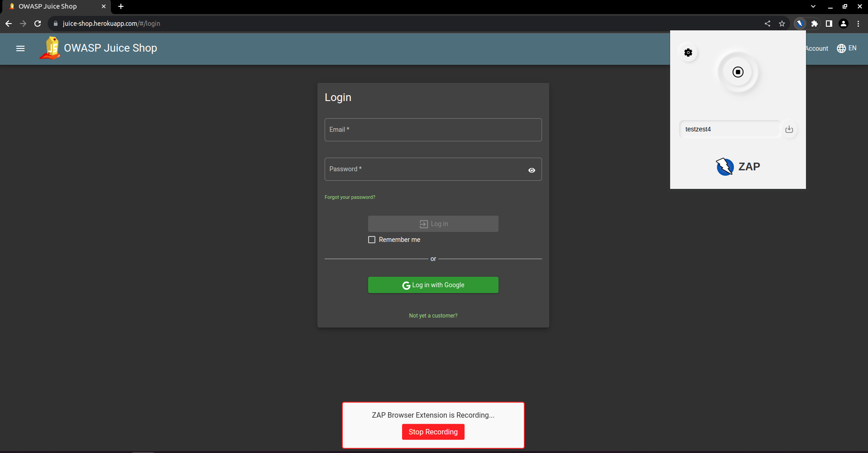
Task: Select the OWASP Juice Shop tab
Action: [54, 6]
